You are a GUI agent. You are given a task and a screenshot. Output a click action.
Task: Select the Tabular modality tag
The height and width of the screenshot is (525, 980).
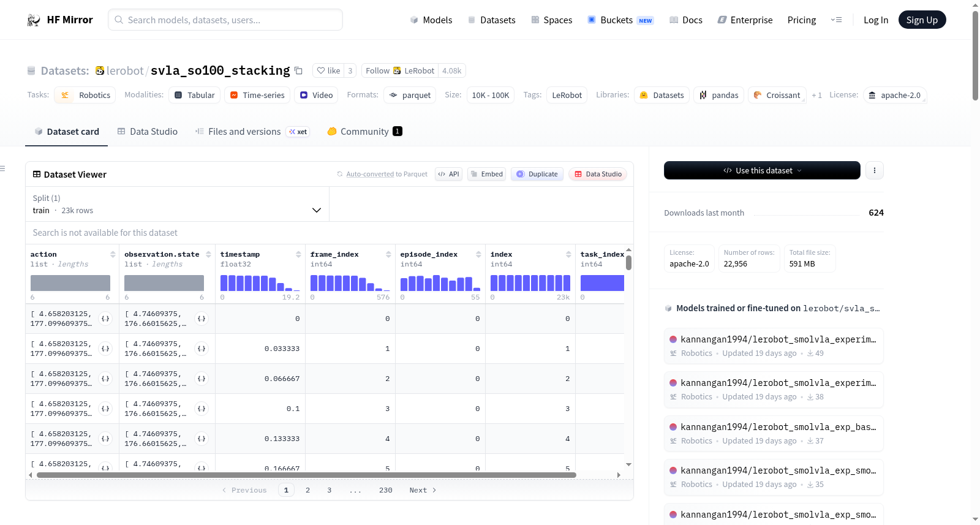coord(194,95)
